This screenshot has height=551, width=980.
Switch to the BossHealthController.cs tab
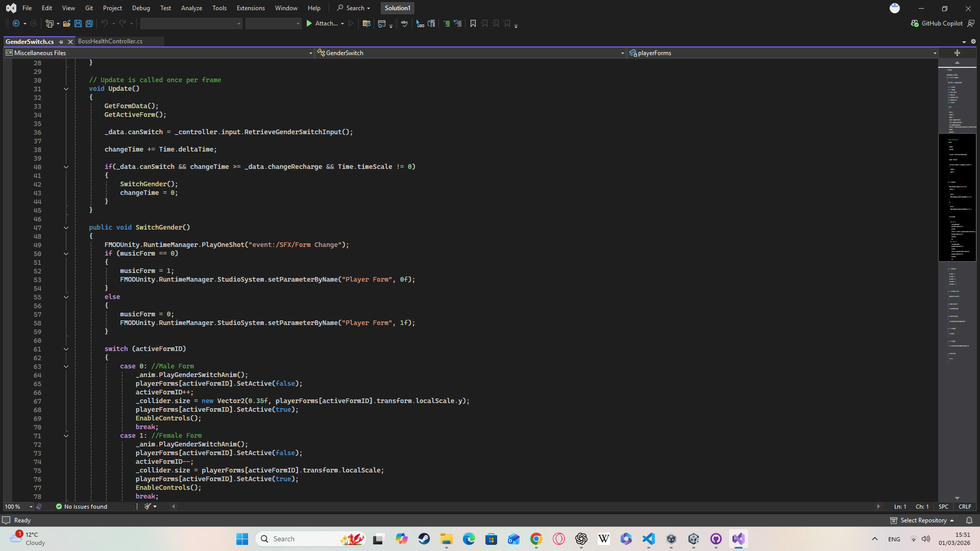(x=110, y=41)
